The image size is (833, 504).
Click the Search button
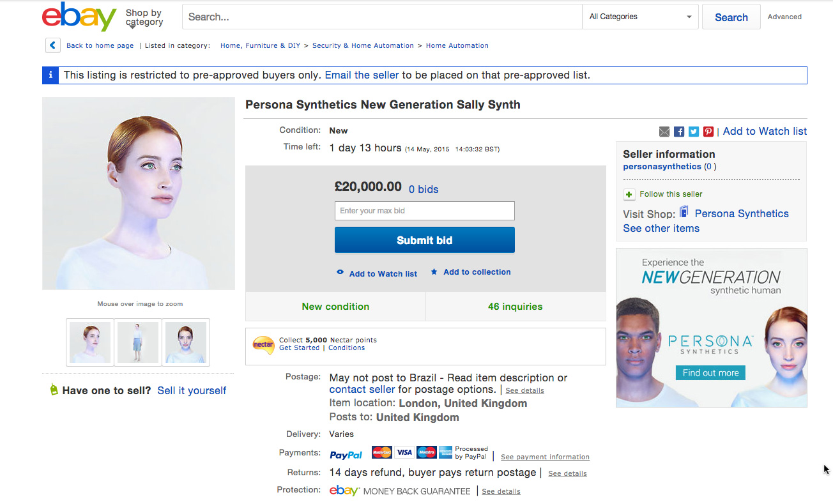[731, 17]
